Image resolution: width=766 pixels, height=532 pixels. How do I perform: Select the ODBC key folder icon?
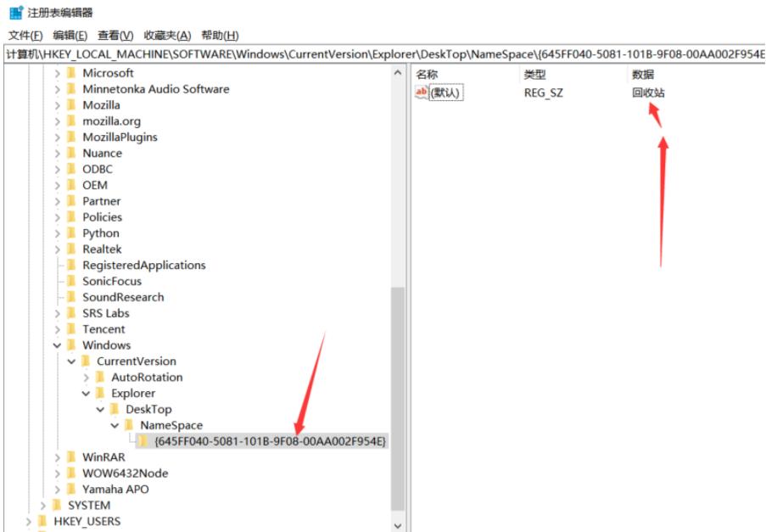(x=73, y=169)
